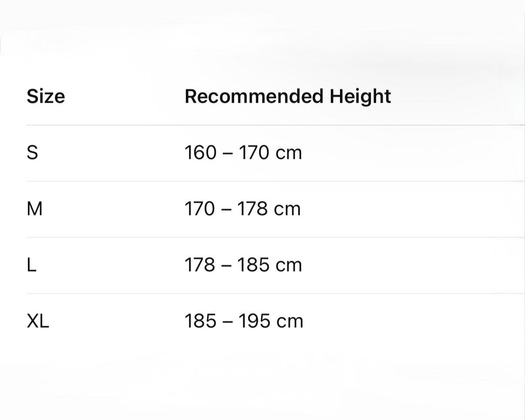This screenshot has width=525, height=420.
Task: Click the word Height in the header
Action: (360, 96)
